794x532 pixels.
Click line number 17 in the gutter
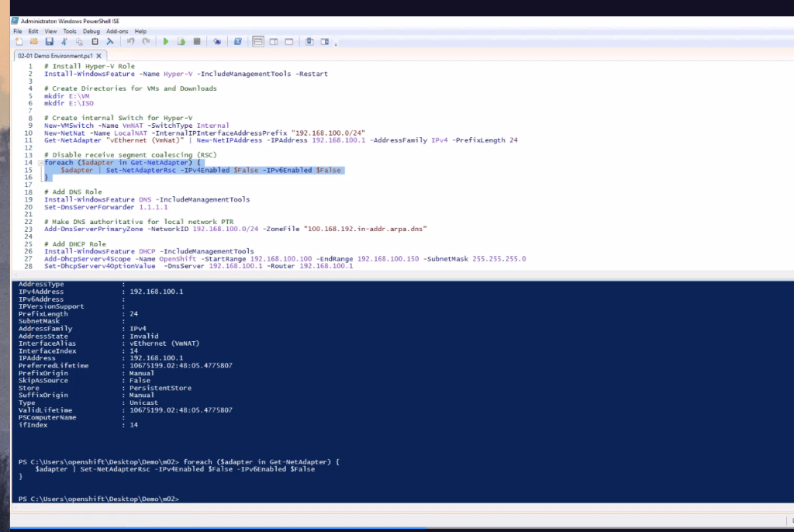coord(29,185)
